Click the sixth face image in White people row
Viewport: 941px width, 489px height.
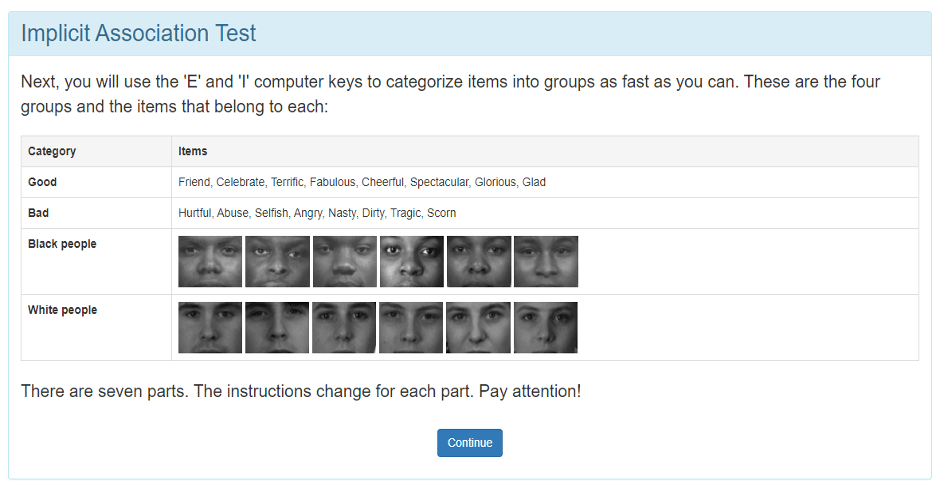(x=545, y=328)
